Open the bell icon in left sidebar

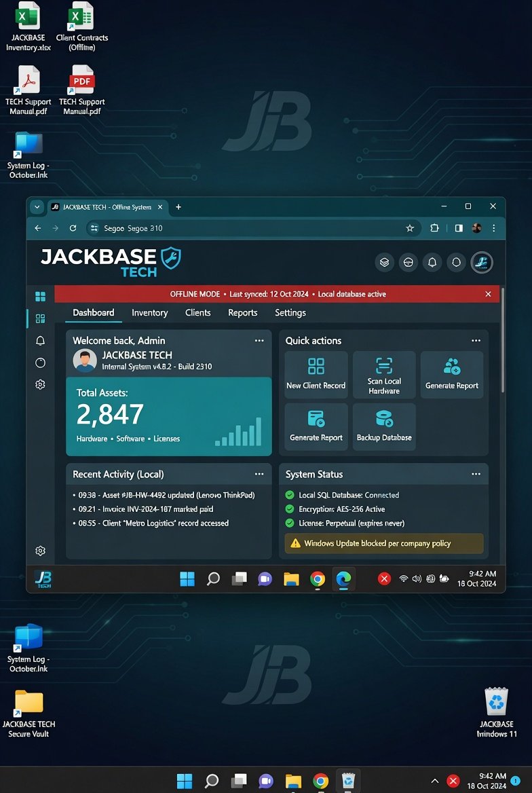41,341
